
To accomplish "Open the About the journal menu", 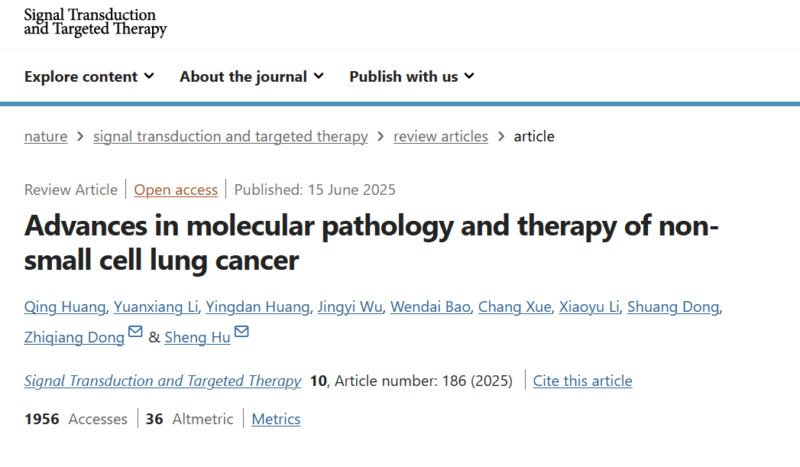I will pyautogui.click(x=252, y=77).
